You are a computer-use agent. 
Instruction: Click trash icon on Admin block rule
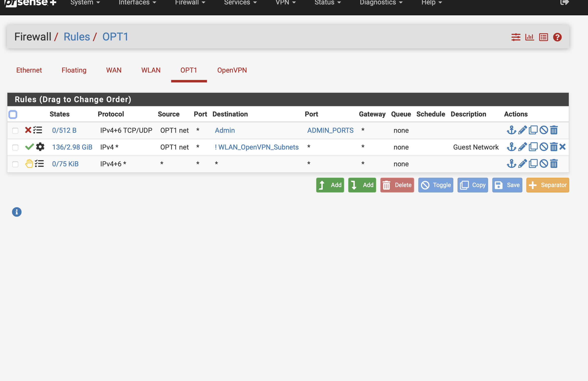click(554, 130)
